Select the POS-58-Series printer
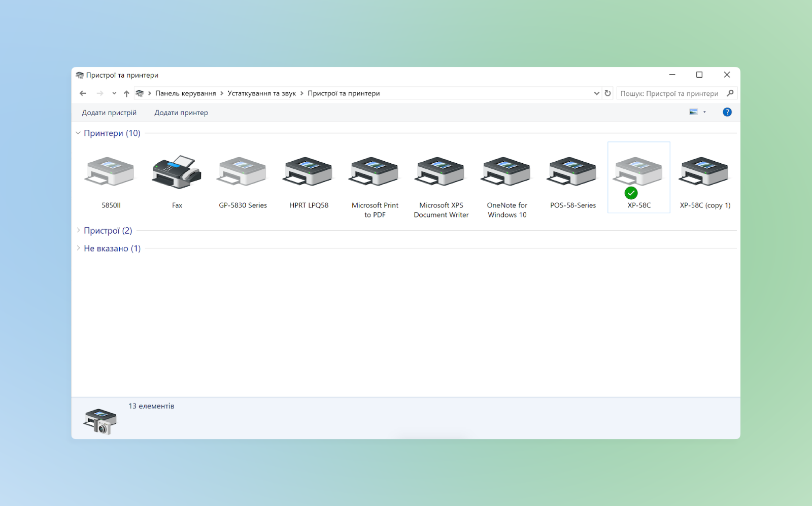Image resolution: width=812 pixels, height=506 pixels. [572, 172]
